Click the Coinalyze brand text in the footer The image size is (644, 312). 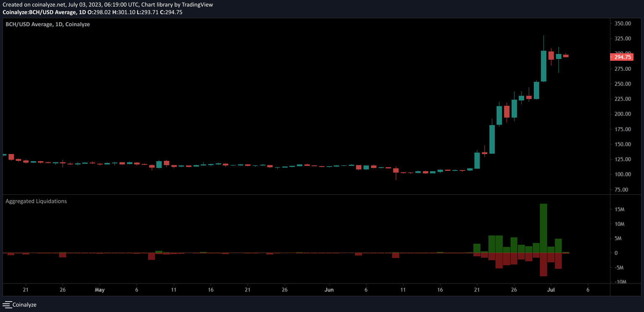click(24, 304)
